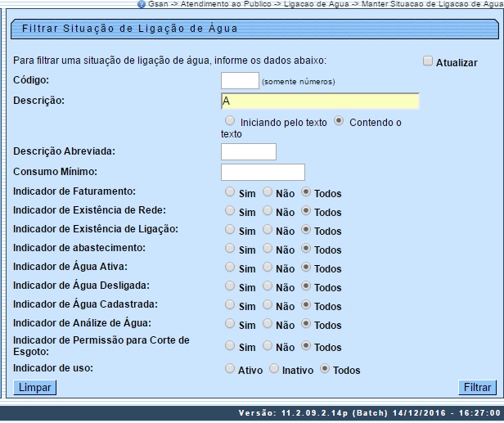This screenshot has width=504, height=423.
Task: Set Indicador de Água Cadastrada to Todos
Action: click(306, 305)
